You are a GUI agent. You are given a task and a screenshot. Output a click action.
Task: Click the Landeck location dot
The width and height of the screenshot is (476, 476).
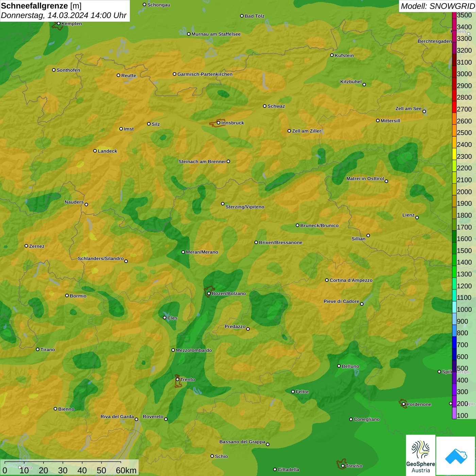click(x=95, y=151)
